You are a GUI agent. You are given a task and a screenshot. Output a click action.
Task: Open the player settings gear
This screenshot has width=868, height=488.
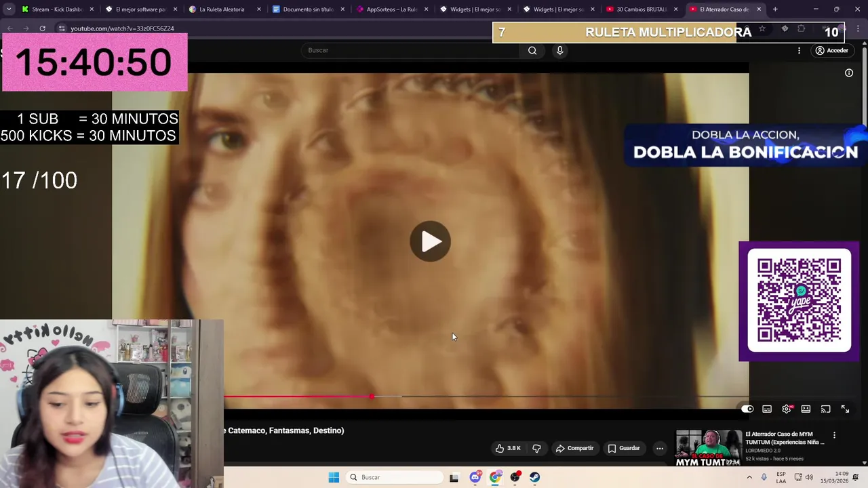tap(787, 409)
